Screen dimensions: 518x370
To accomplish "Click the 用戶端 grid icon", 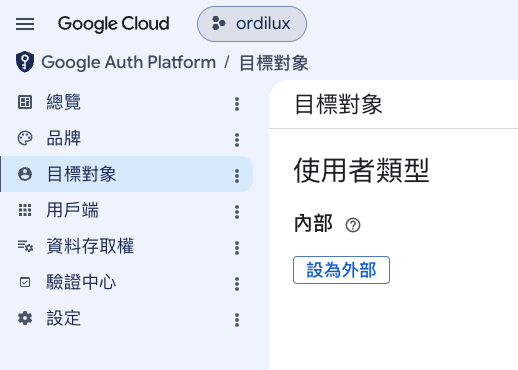I will (x=25, y=210).
